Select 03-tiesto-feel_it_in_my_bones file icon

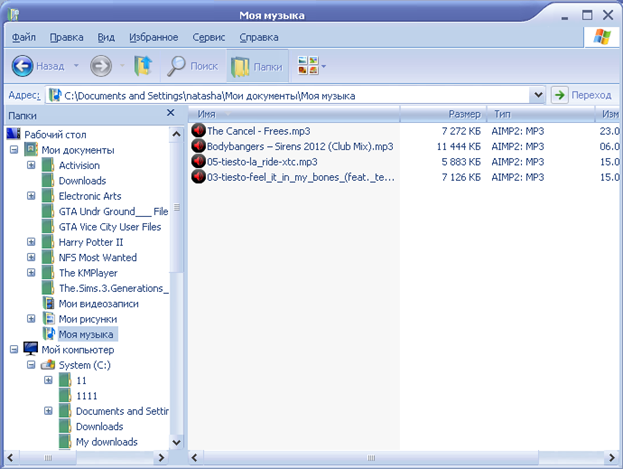click(x=198, y=177)
